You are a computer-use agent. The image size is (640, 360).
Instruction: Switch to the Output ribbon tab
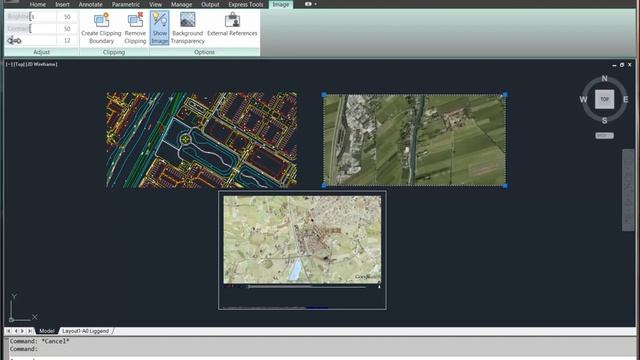tap(210, 4)
